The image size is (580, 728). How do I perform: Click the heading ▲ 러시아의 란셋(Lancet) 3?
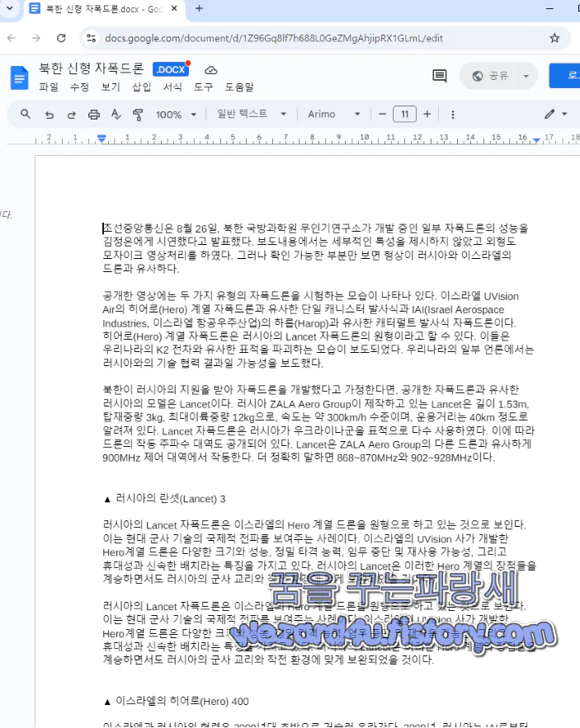tap(165, 499)
